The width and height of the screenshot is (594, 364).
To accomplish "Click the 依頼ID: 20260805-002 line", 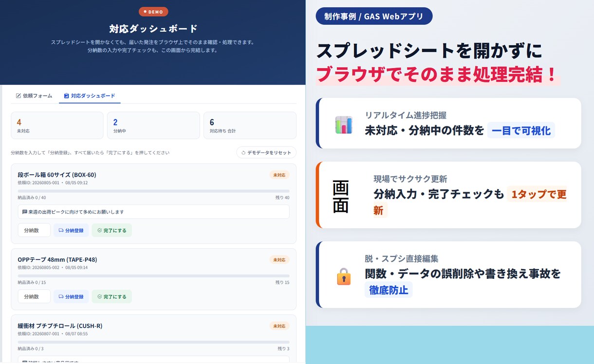I will coord(53,268).
